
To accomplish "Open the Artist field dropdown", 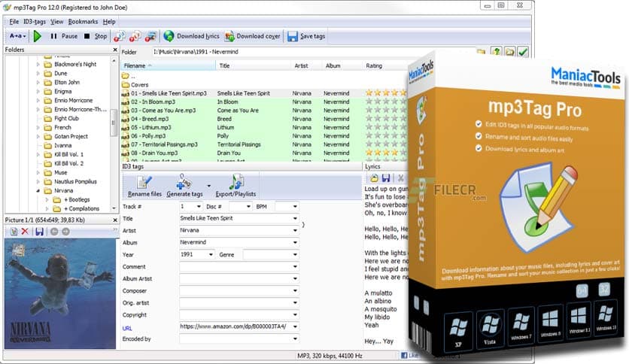I will coord(295,230).
